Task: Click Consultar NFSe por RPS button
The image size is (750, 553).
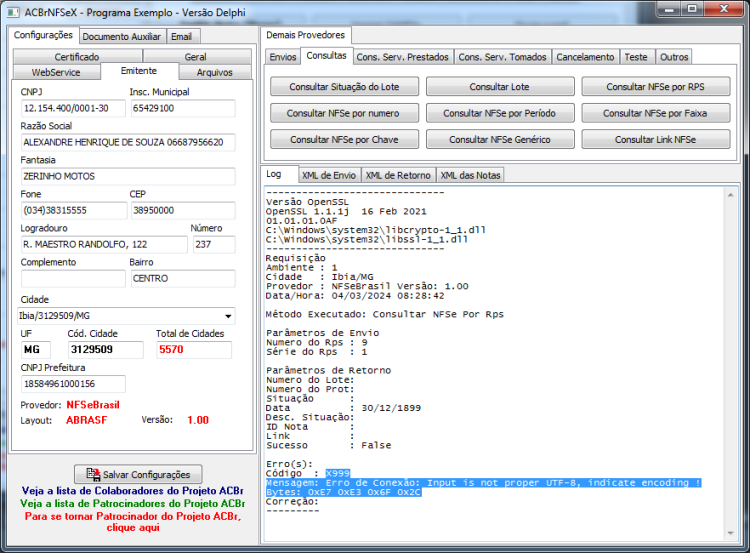Action: 655,87
